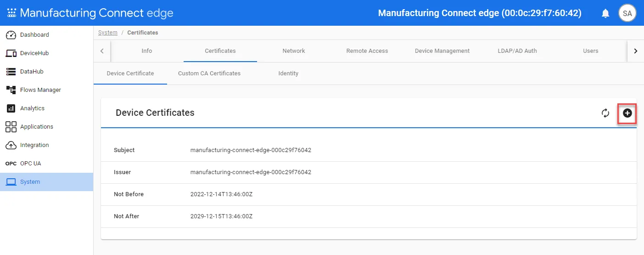The width and height of the screenshot is (644, 255).
Task: Show more system tabs with right chevron
Action: click(x=635, y=51)
